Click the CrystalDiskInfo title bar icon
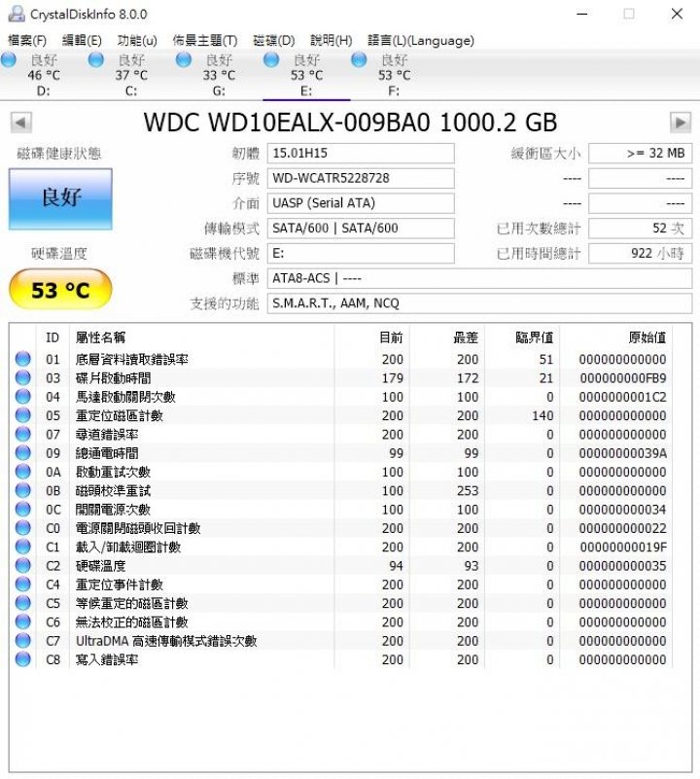This screenshot has height=779, width=700. tap(17, 14)
